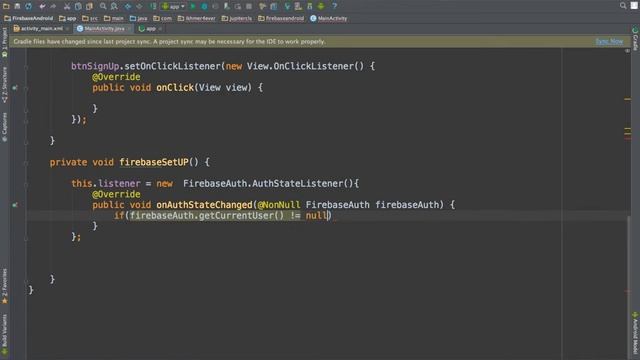Open the app run configuration dropdown
The image size is (640, 360).
pos(173,6)
